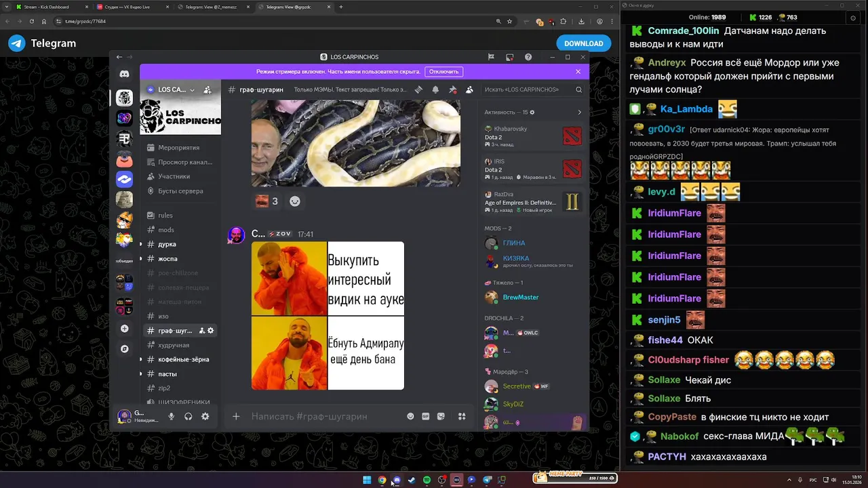Discover servers compass icon
The height and width of the screenshot is (488, 868).
[124, 349]
